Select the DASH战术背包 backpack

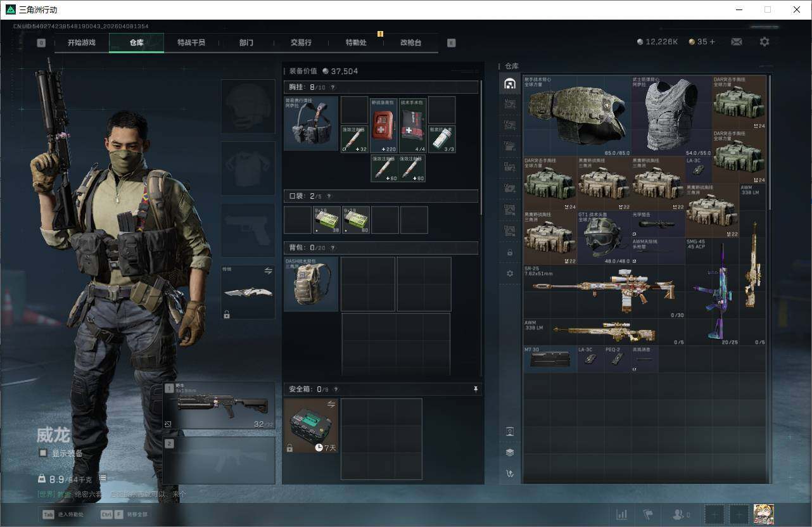(x=311, y=284)
